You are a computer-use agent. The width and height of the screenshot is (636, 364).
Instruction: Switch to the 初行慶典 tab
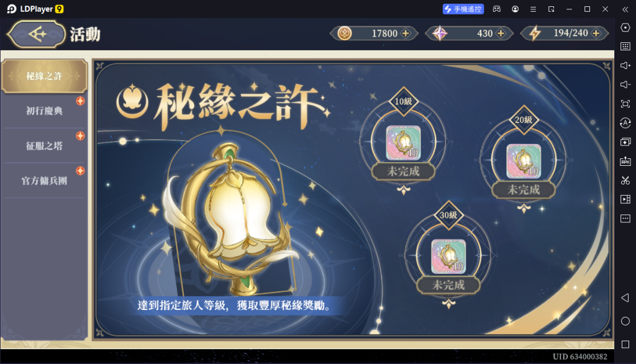44,111
